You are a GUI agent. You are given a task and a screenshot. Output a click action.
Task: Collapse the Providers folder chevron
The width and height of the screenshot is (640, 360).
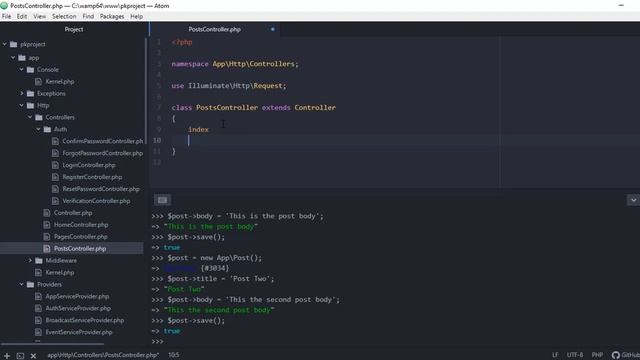tap(22, 284)
